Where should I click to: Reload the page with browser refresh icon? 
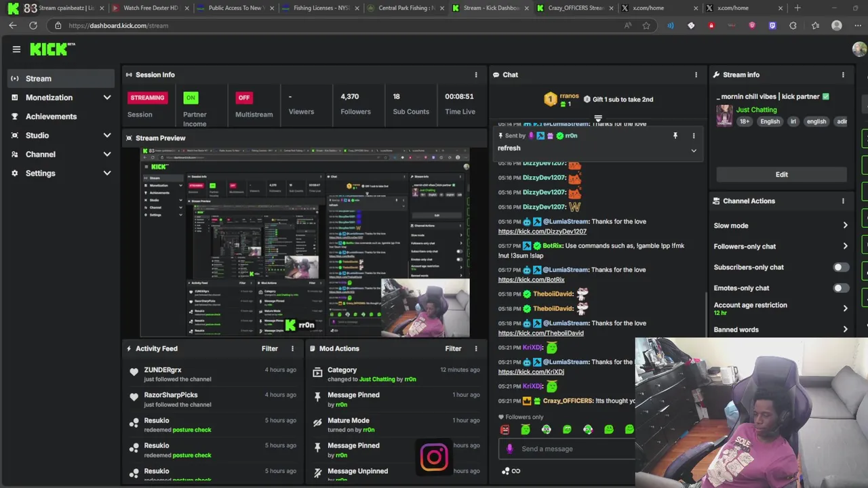coord(33,25)
